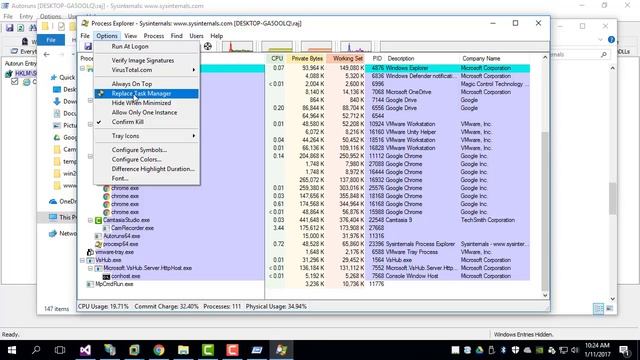The width and height of the screenshot is (640, 360).
Task: Click the Quick access star icon in File Explorer
Action: tap(53, 77)
